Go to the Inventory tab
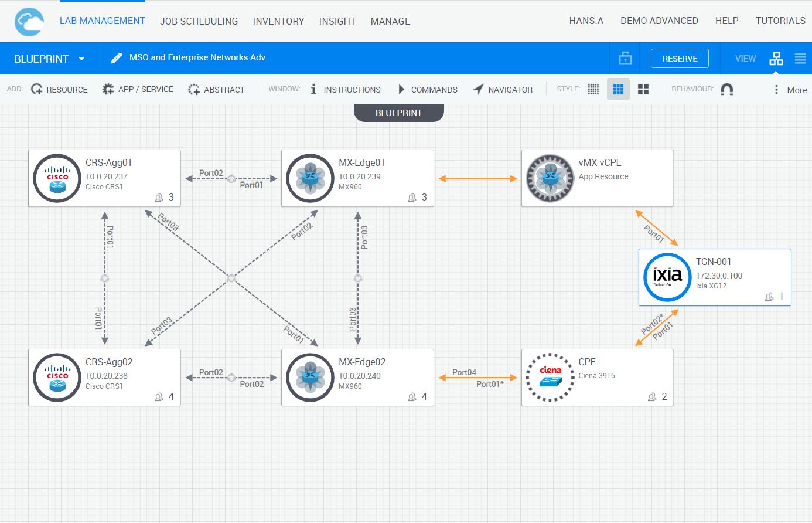812x523 pixels. point(278,21)
